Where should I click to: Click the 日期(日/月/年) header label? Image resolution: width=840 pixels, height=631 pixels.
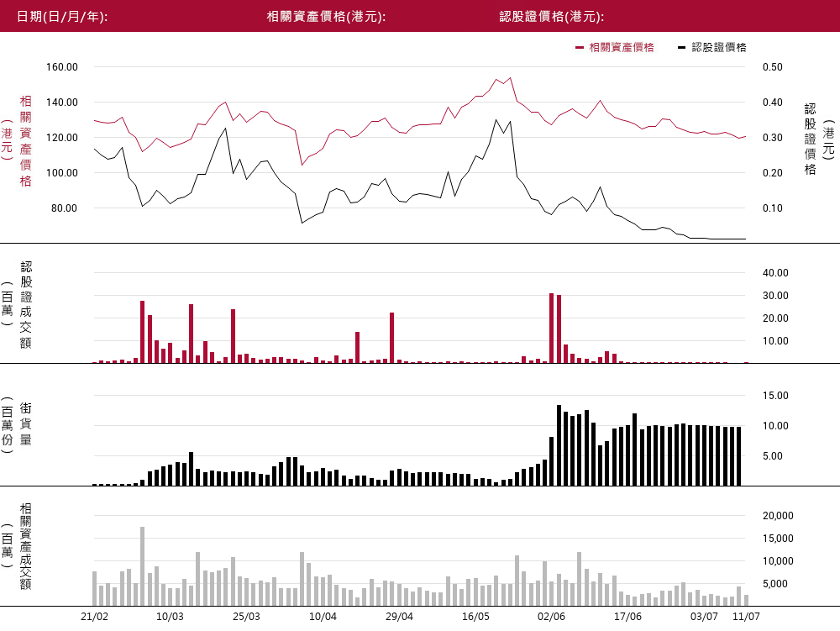coord(62,17)
